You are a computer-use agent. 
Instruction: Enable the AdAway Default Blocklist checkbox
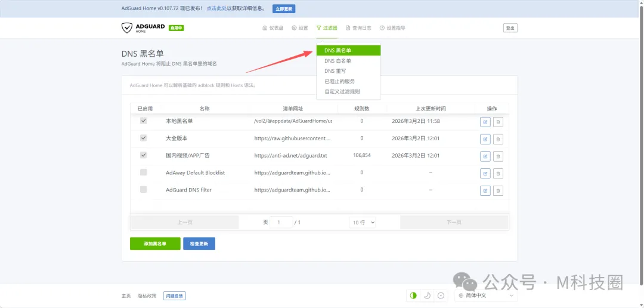(143, 173)
